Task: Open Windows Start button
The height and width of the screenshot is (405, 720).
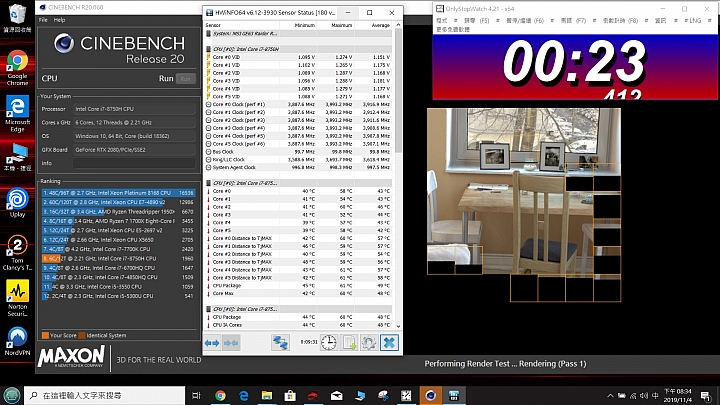Action: [x=11, y=395]
